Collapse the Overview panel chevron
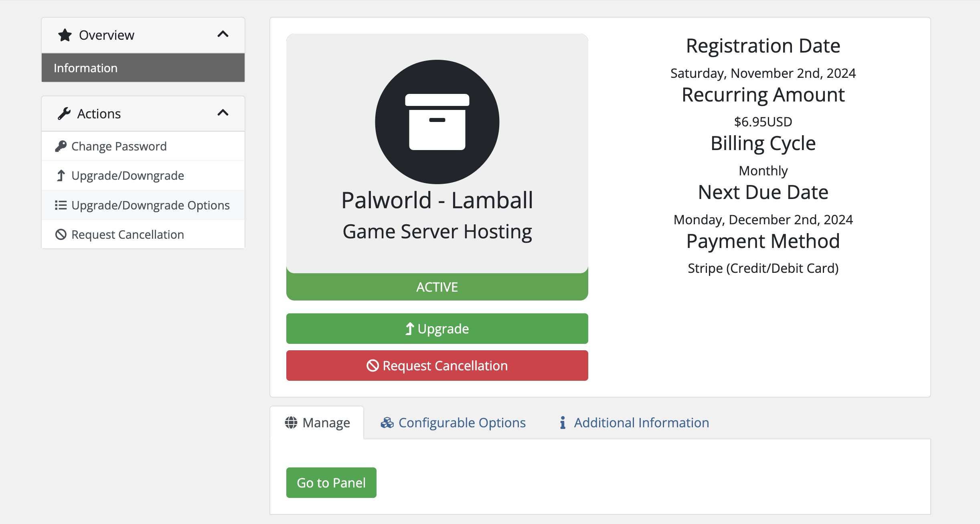This screenshot has width=980, height=524. [x=223, y=35]
